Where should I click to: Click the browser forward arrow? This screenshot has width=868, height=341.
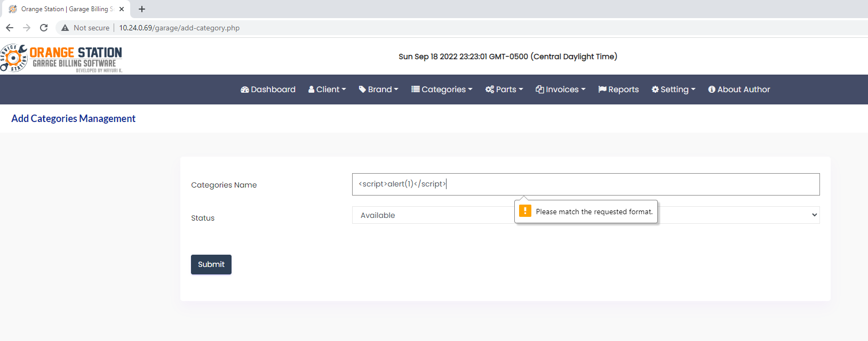27,28
